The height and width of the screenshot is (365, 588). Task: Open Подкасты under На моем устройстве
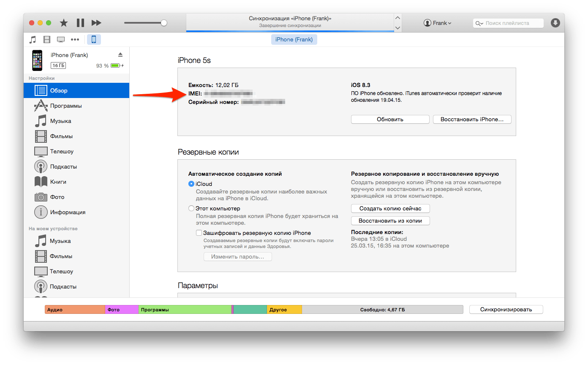coord(76,286)
